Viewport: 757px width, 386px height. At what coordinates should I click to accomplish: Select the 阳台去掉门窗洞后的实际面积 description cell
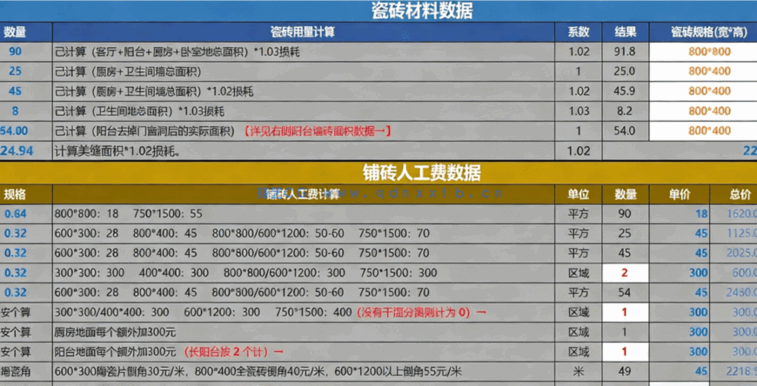click(x=303, y=131)
